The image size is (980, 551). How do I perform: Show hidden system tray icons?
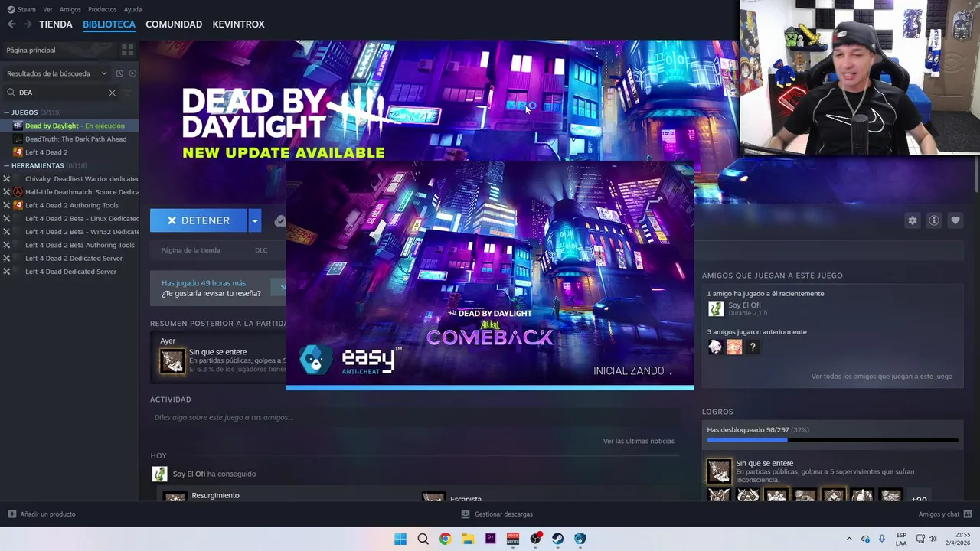848,539
